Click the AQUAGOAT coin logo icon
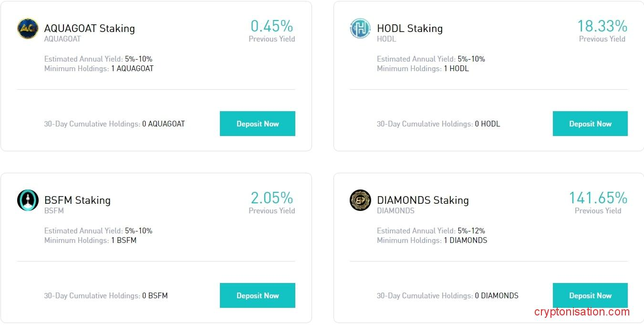This screenshot has width=644, height=325. point(28,29)
